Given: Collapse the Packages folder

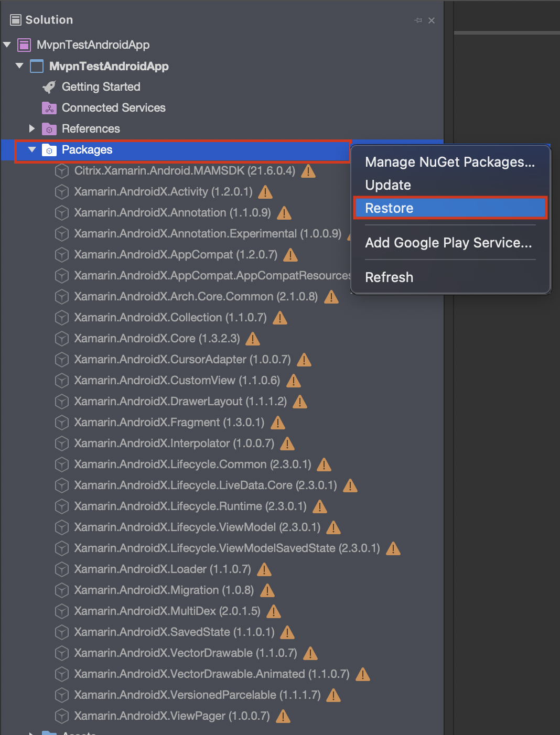Looking at the screenshot, I should tap(32, 149).
